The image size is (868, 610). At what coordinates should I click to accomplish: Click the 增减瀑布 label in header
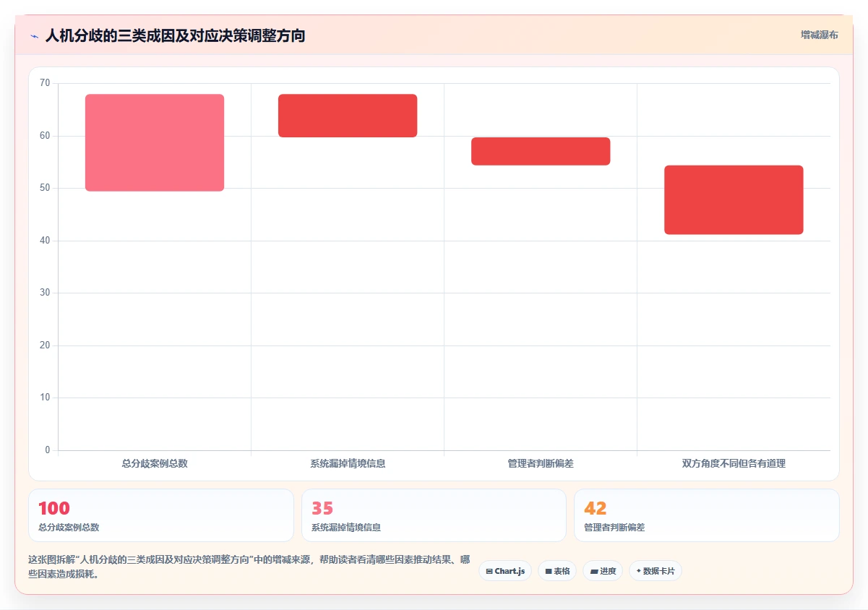pyautogui.click(x=820, y=35)
